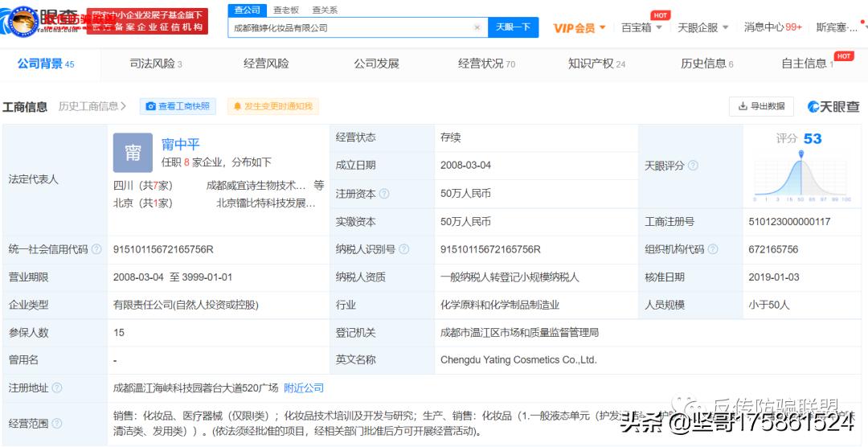Click 实缴资本 value 50万人民币
868x447 pixels.
point(465,222)
